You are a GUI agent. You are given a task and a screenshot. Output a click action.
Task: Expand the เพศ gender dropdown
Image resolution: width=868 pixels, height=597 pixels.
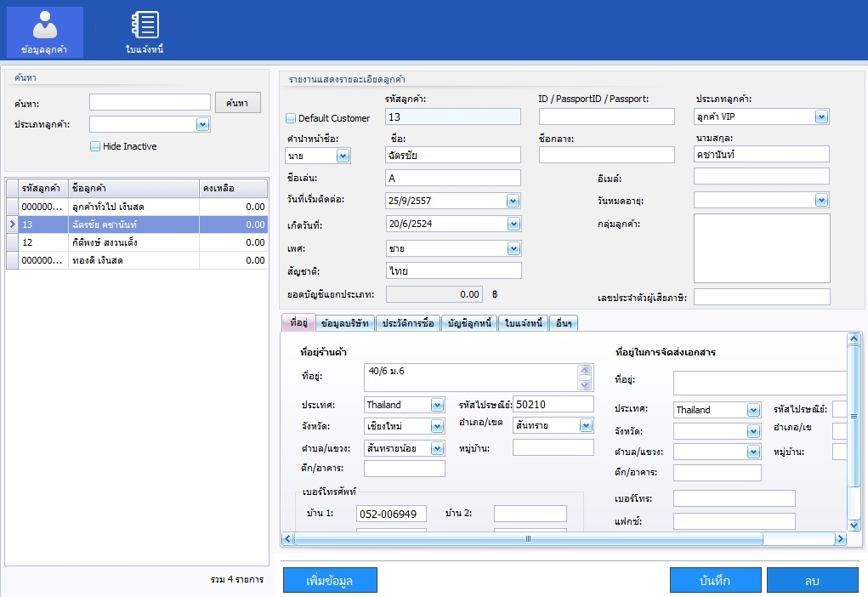513,248
